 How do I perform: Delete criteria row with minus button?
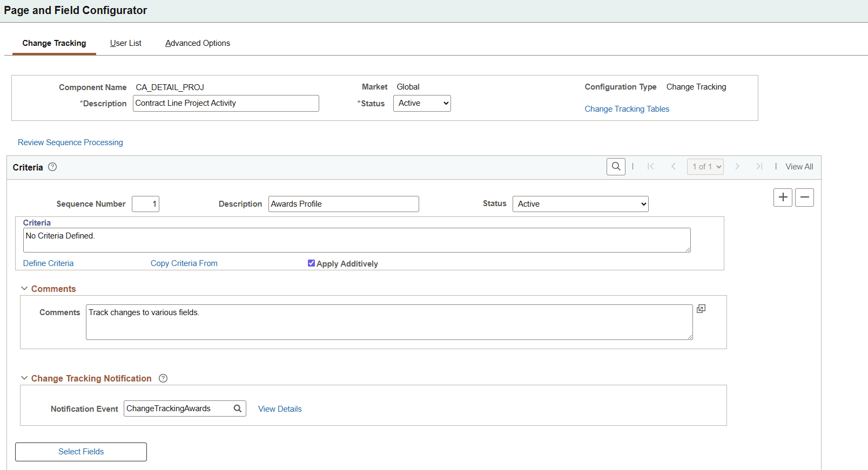[804, 197]
